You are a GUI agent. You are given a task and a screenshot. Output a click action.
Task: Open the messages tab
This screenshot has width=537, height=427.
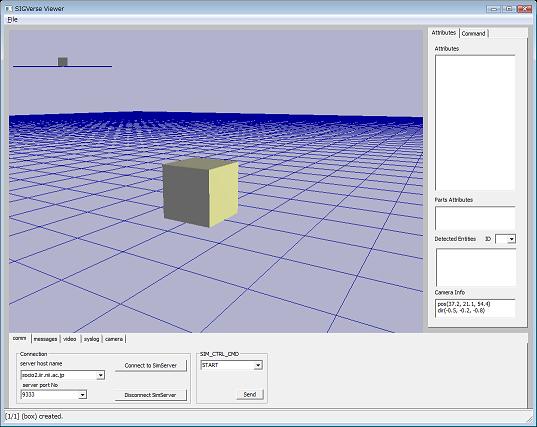46,339
